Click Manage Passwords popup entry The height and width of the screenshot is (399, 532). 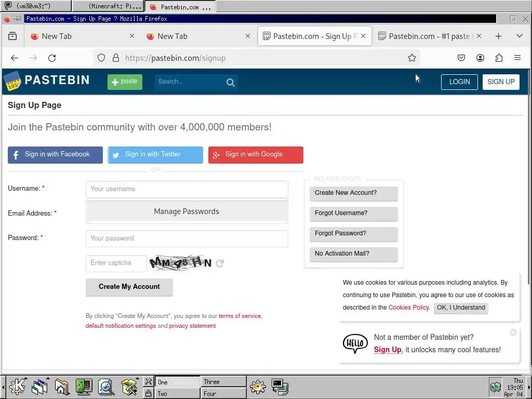click(x=187, y=211)
